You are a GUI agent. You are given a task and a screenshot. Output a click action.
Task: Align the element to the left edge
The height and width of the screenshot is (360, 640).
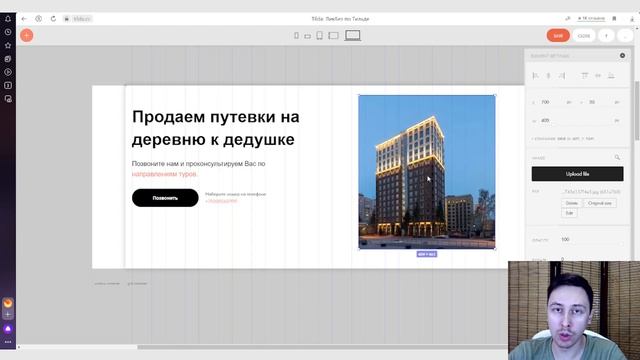pos(536,76)
